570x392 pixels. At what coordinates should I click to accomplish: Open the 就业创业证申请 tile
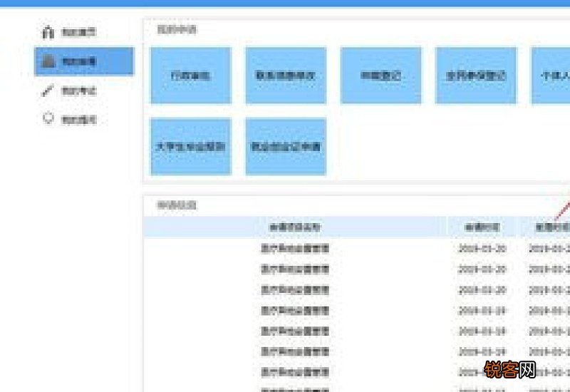tap(286, 147)
